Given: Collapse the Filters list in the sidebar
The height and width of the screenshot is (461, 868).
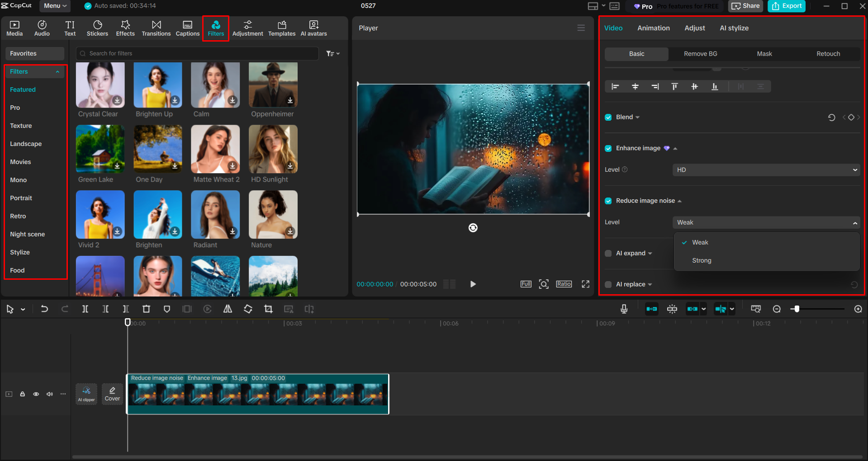Looking at the screenshot, I should [57, 71].
